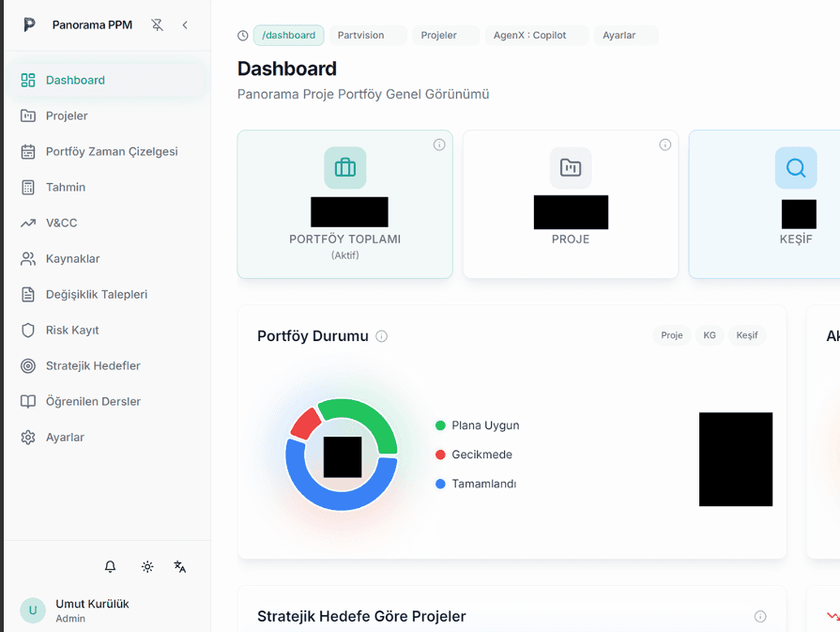Filter Portföy Durumu by KG
This screenshot has width=840, height=632.
pos(710,335)
